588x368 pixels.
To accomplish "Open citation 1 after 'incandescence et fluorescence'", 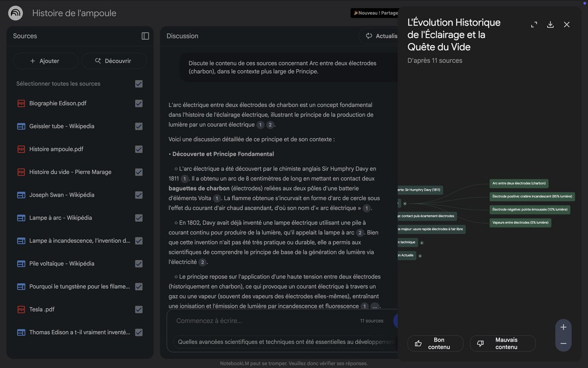I will coord(365,307).
